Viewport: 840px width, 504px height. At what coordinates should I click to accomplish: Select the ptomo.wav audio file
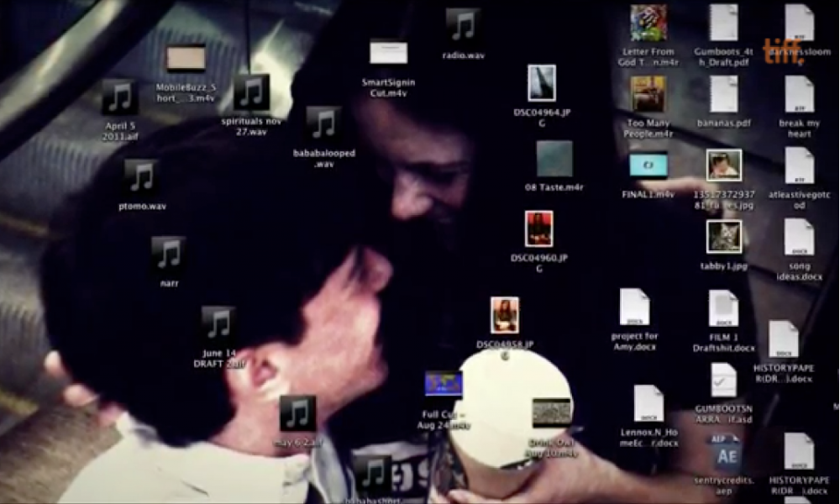[141, 177]
